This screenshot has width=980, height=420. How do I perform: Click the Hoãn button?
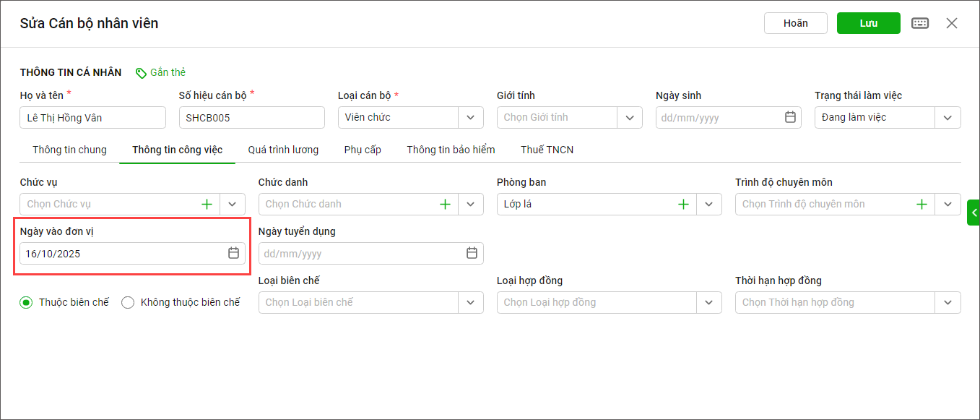click(x=795, y=23)
